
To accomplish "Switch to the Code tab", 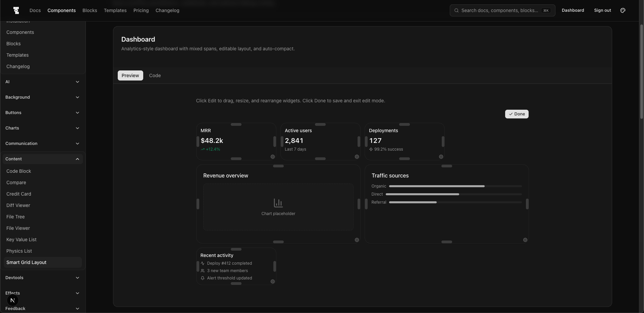I will point(155,75).
